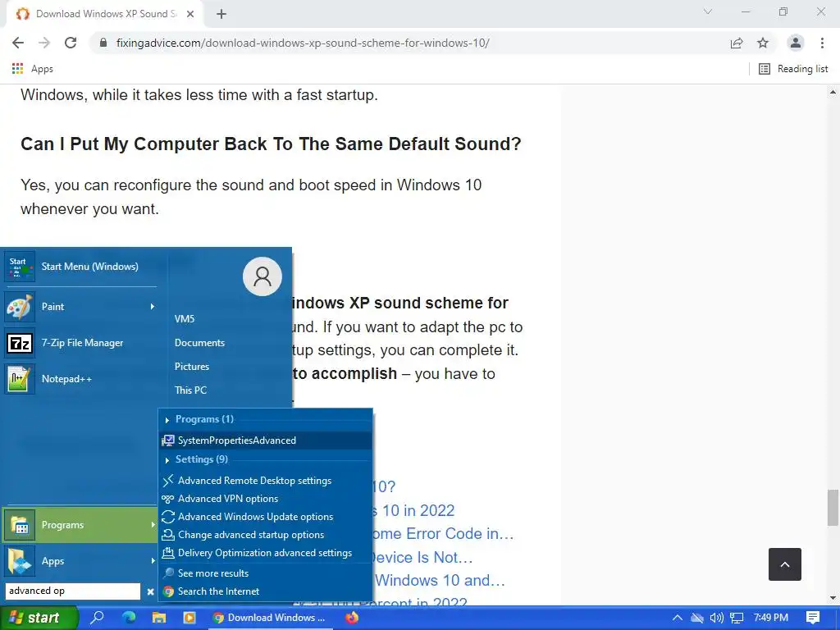Image resolution: width=840 pixels, height=630 pixels.
Task: Open Documents from start menu
Action: [x=199, y=343]
